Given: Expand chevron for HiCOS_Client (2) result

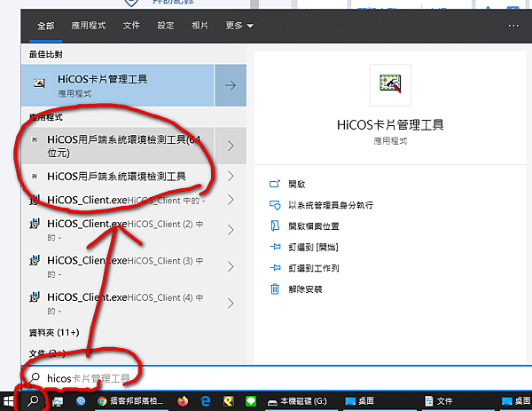Looking at the screenshot, I should coord(231,230).
